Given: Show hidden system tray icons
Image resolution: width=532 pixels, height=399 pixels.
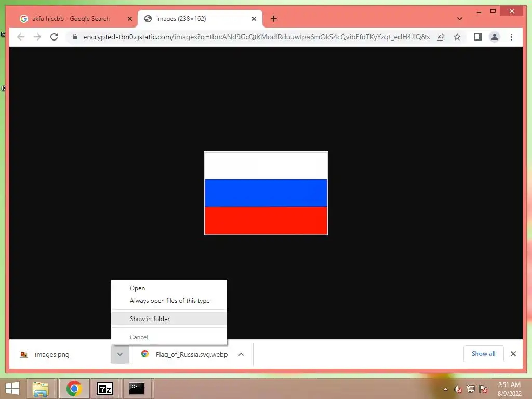Looking at the screenshot, I should tap(445, 389).
